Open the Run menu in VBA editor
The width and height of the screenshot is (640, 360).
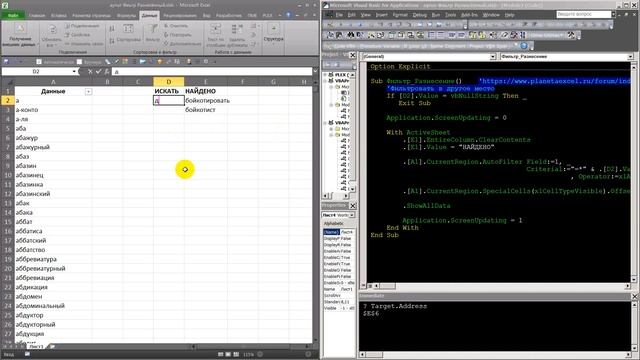coord(436,15)
